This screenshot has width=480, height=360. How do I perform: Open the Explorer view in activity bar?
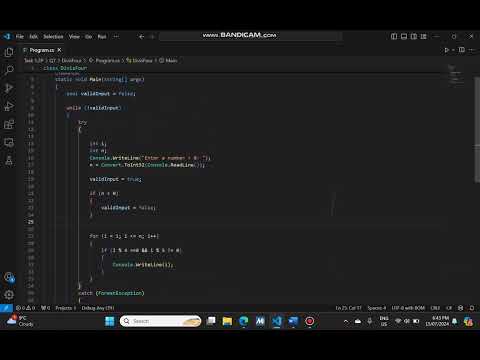(x=9, y=52)
